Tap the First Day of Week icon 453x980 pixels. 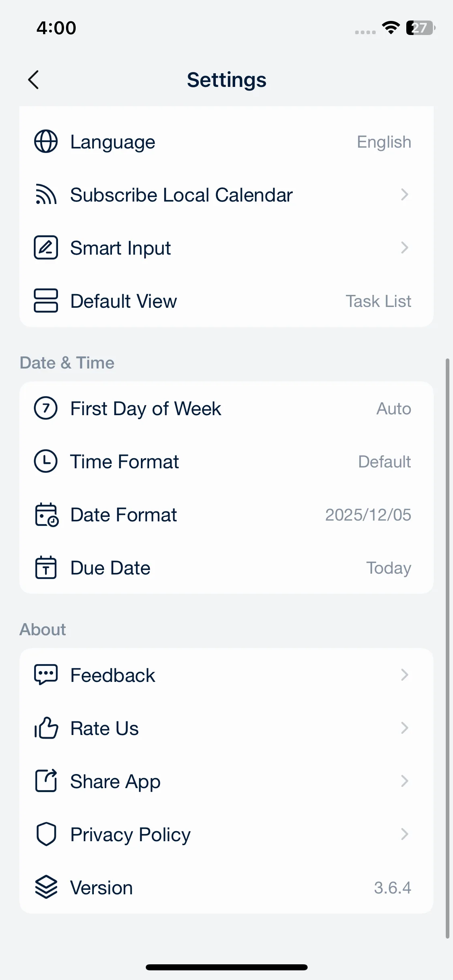(46, 408)
